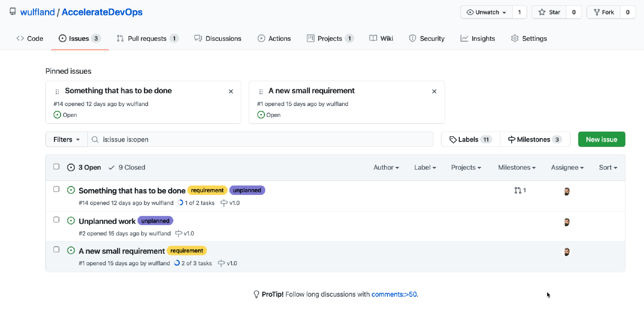Image resolution: width=644 pixels, height=311 pixels.
Task: Switch to the Issues tab
Action: (x=80, y=38)
